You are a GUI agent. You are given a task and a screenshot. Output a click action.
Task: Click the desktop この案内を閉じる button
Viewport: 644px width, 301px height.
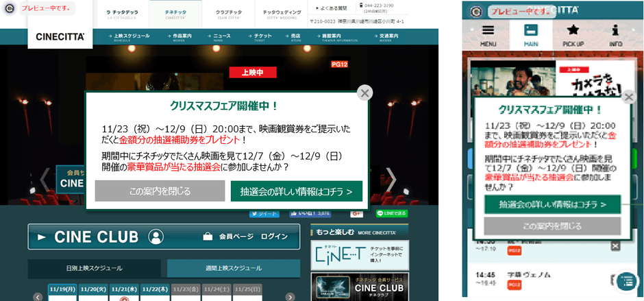pos(160,191)
